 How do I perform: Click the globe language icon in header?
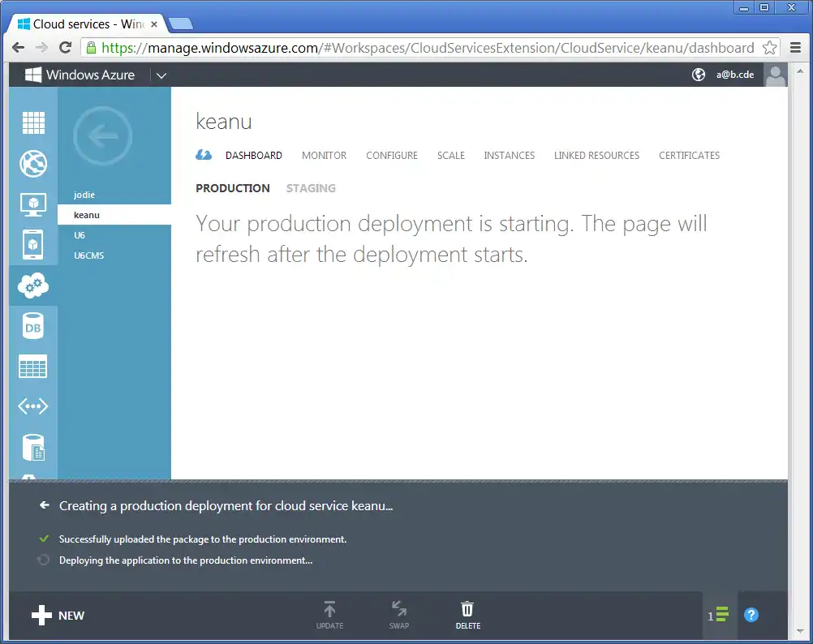click(x=699, y=75)
